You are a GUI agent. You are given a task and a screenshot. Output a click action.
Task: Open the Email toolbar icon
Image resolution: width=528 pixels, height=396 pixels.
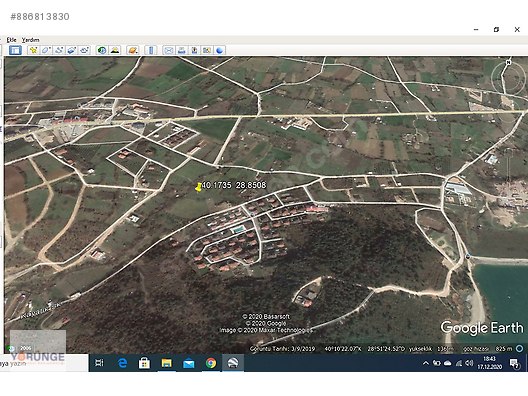click(168, 51)
